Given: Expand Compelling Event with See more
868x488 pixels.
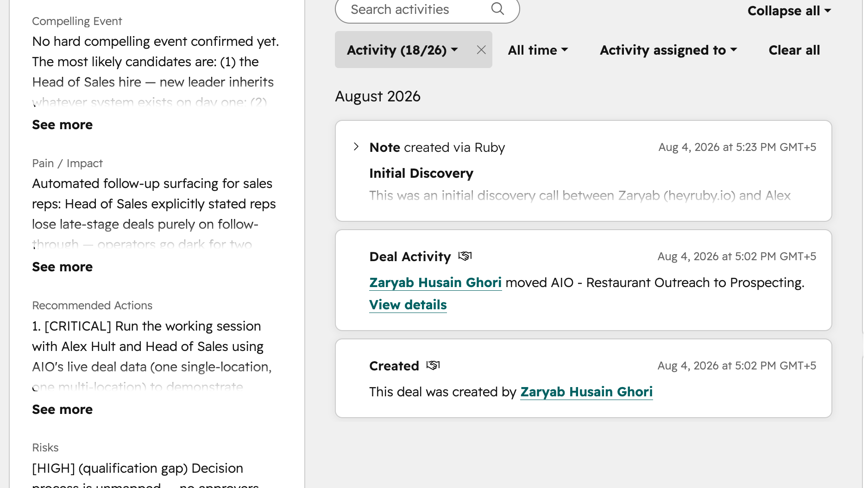Looking at the screenshot, I should pos(63,125).
